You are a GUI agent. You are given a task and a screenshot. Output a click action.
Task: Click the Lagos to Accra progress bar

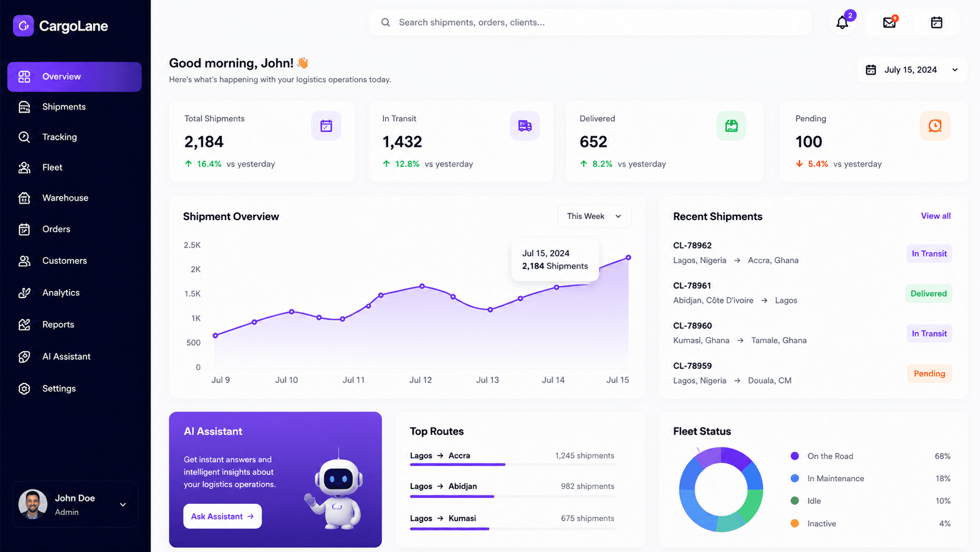(x=513, y=465)
